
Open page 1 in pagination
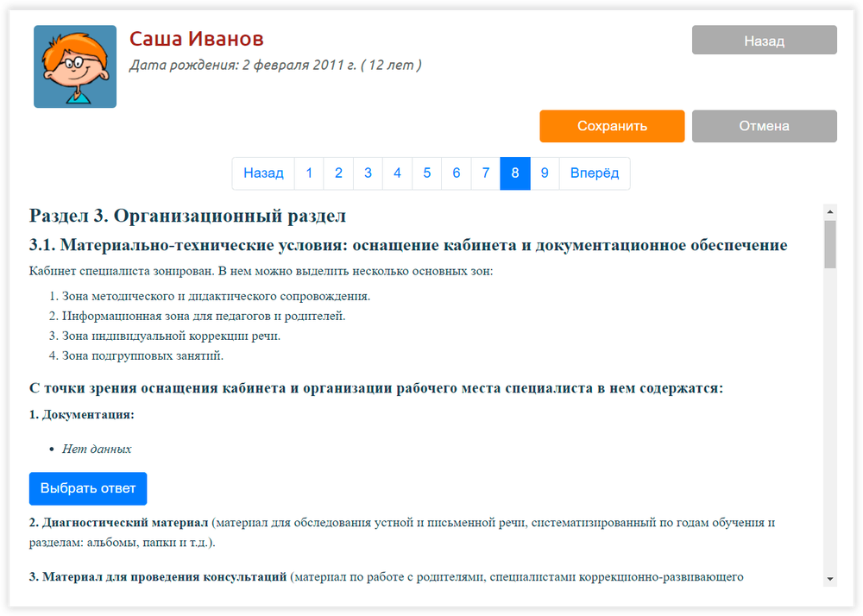click(x=309, y=173)
